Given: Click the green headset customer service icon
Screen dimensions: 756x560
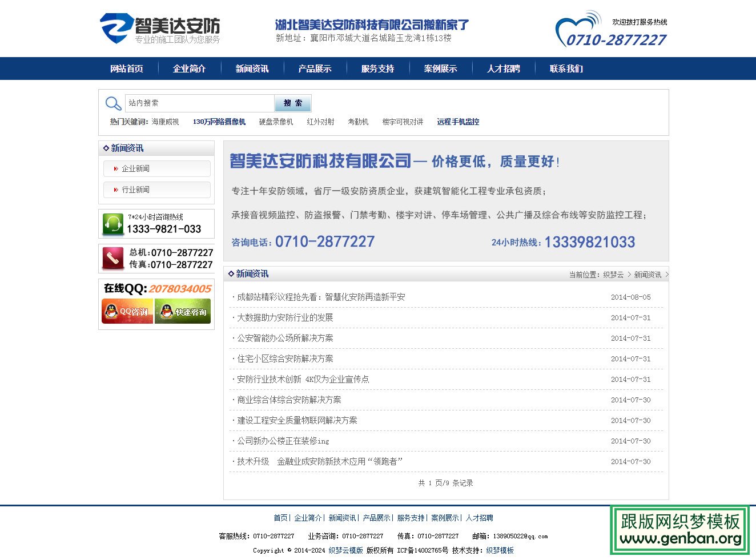Looking at the screenshot, I should click(112, 223).
